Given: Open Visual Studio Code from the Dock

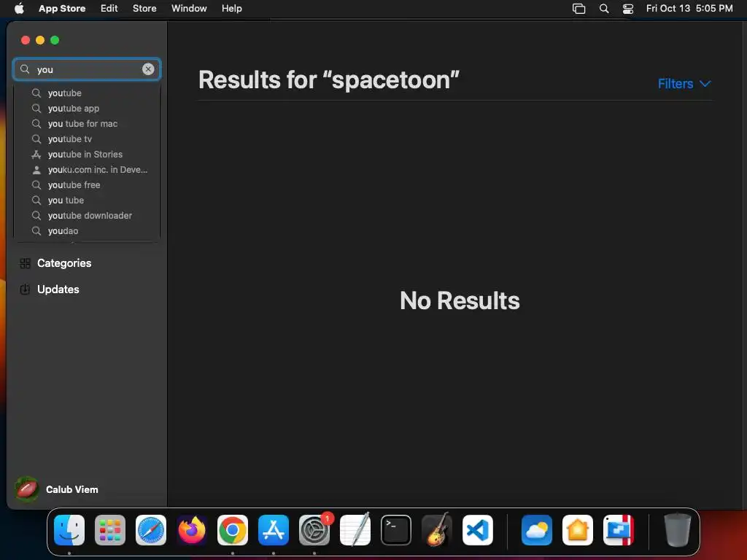Looking at the screenshot, I should click(477, 530).
